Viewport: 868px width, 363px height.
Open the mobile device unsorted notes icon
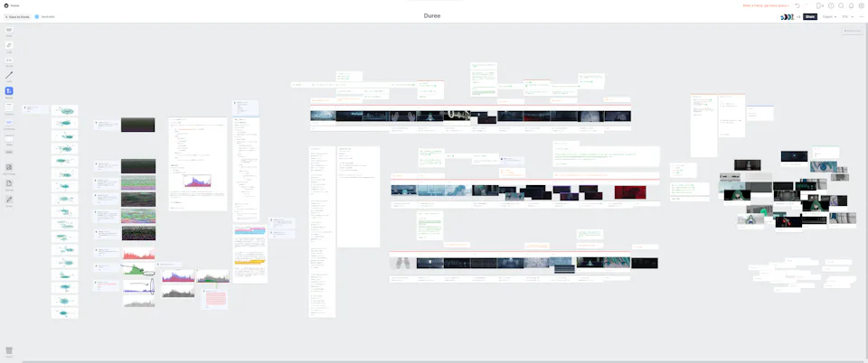(x=819, y=5)
